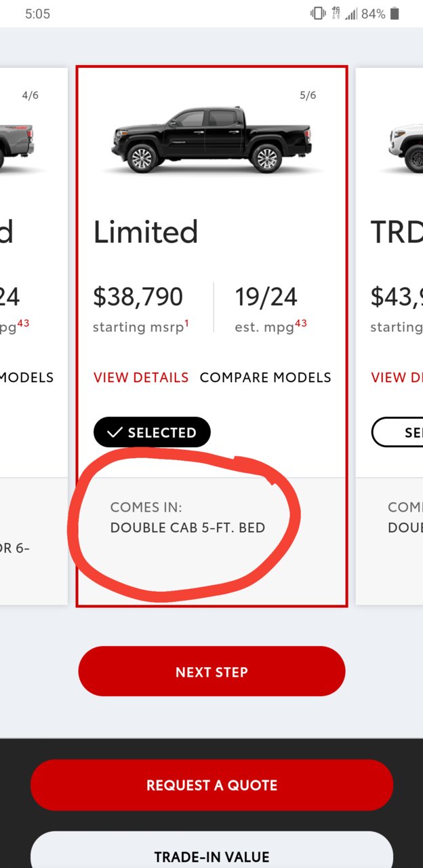The height and width of the screenshot is (868, 423).
Task: Tap the battery icon in status bar
Action: tap(395, 14)
